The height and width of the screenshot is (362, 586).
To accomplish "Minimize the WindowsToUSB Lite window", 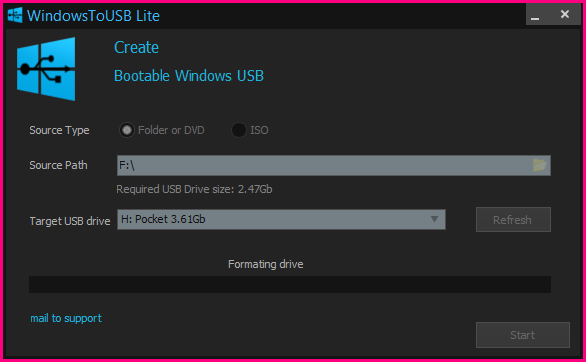I will pos(535,15).
